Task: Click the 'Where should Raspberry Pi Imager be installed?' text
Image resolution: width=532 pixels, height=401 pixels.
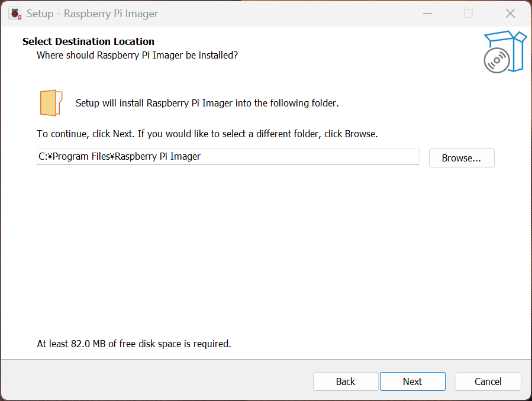Action: pos(137,55)
